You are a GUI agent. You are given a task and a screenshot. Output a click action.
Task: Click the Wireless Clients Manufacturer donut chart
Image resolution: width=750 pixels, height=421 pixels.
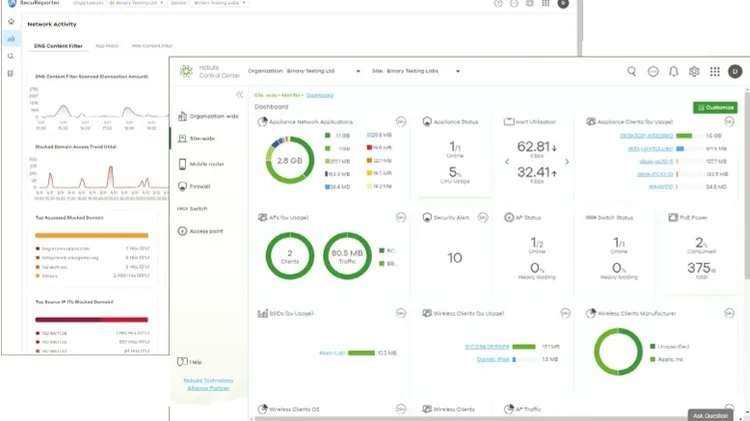(618, 352)
